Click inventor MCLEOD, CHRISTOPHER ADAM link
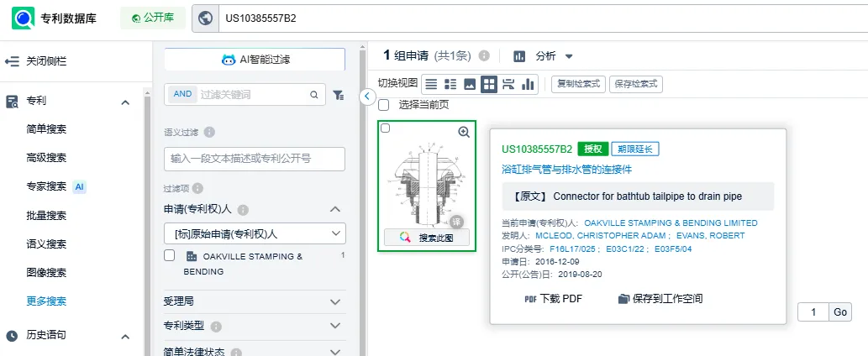The height and width of the screenshot is (356, 868). pos(599,235)
